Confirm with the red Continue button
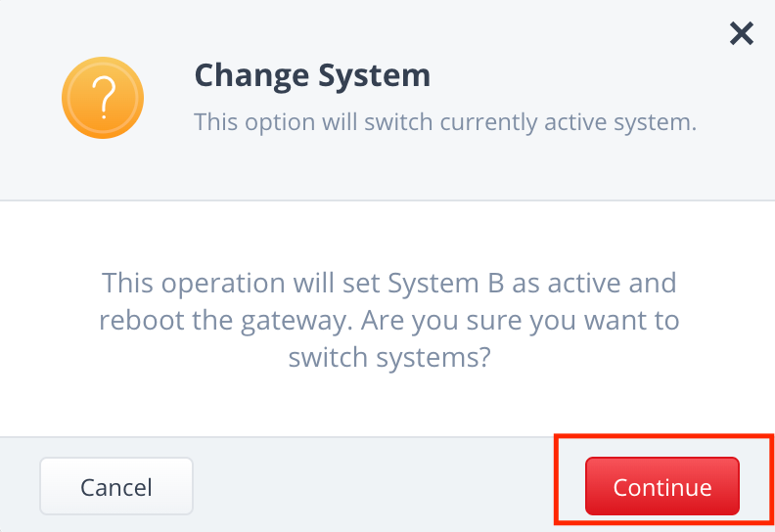 pyautogui.click(x=662, y=487)
